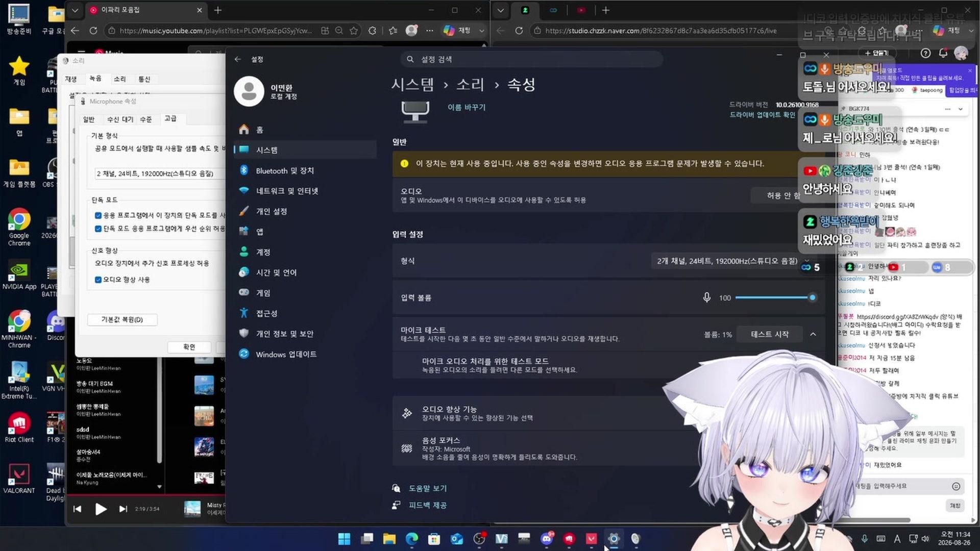Switch to 통신 tab in 소리 dialog

coord(144,79)
